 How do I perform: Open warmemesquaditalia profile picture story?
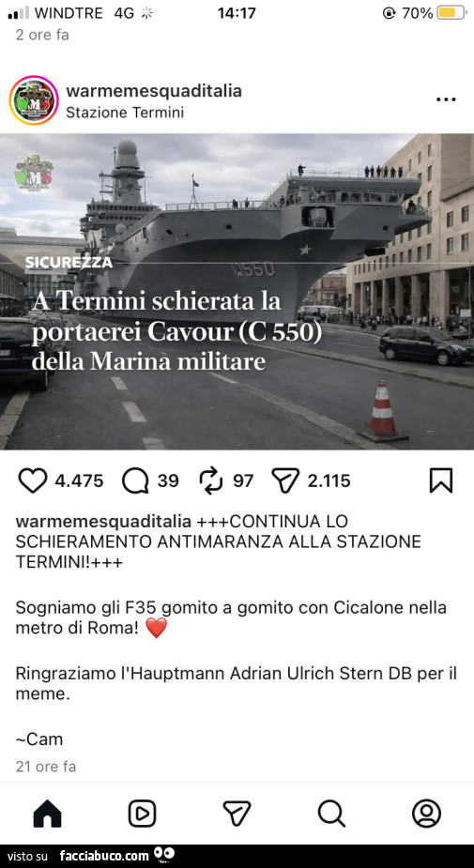click(34, 100)
